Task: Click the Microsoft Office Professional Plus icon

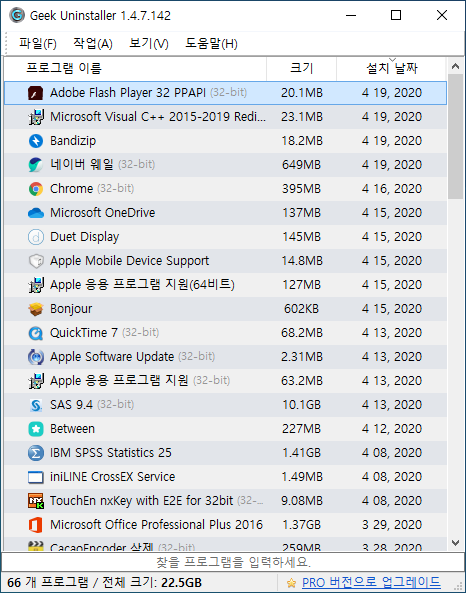Action: pyautogui.click(x=36, y=525)
